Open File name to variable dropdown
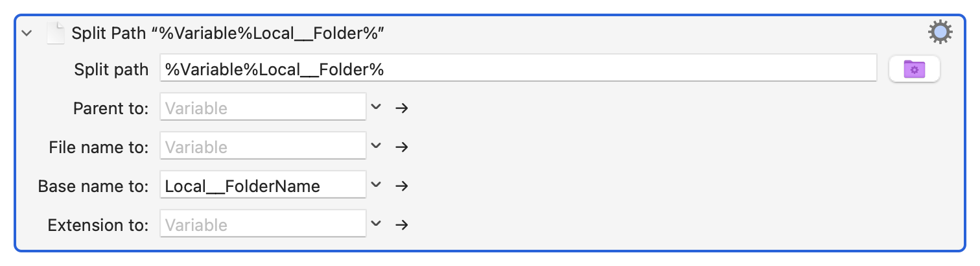Screen dimensions: 980x266 pos(376,146)
